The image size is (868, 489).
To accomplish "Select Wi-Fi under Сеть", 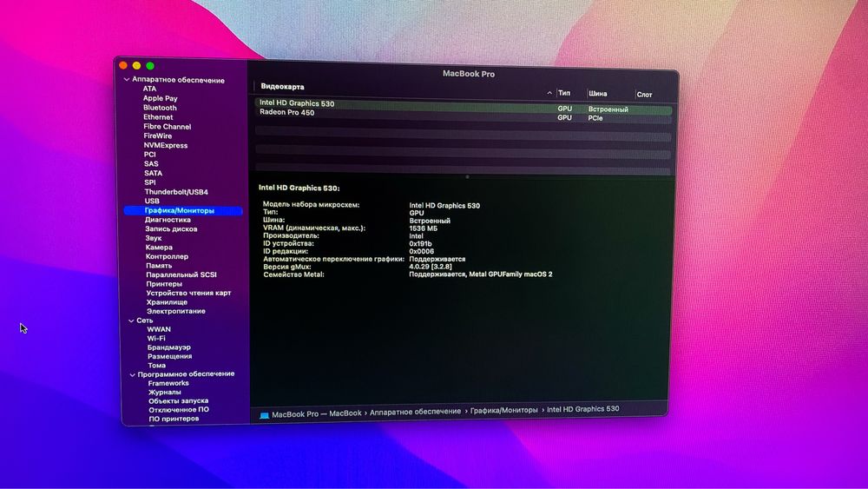I will [156, 339].
